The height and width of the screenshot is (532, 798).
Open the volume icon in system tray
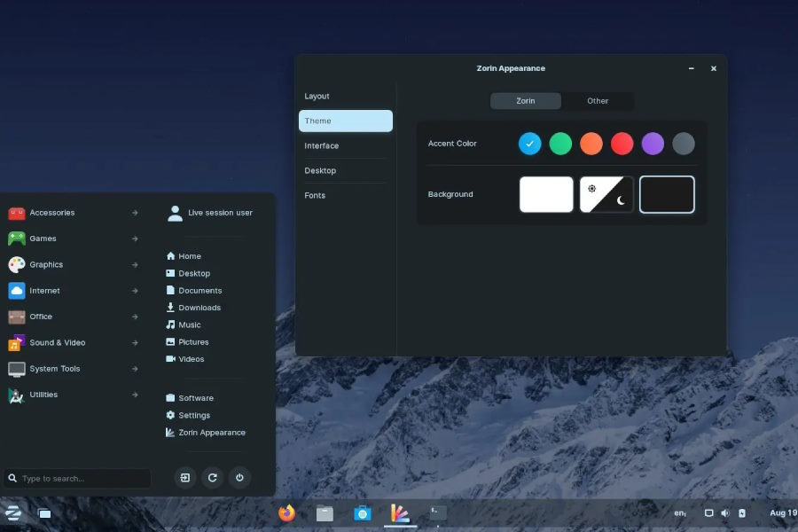tap(724, 512)
